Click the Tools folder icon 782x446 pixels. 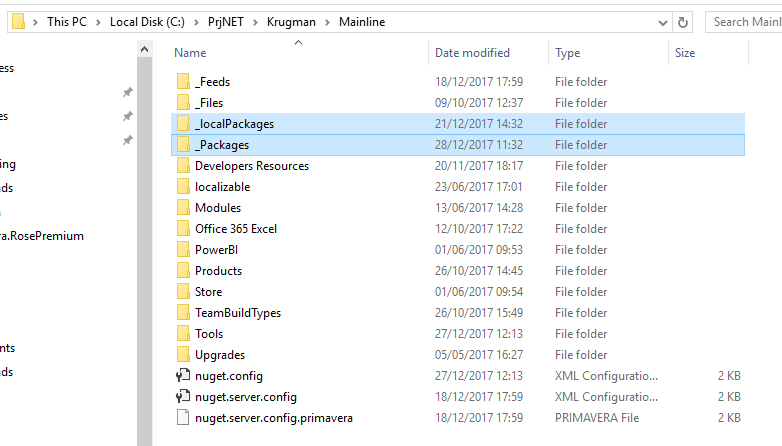coord(183,333)
